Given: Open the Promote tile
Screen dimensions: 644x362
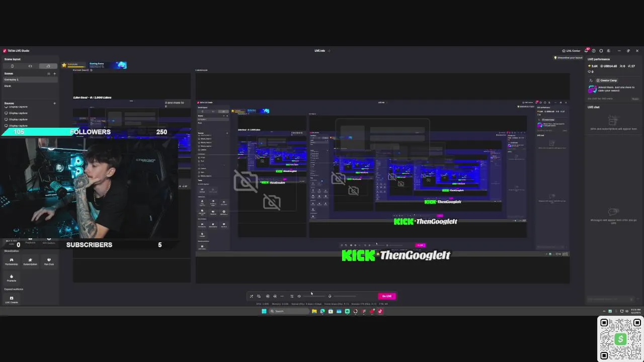Looking at the screenshot, I should (x=12, y=278).
